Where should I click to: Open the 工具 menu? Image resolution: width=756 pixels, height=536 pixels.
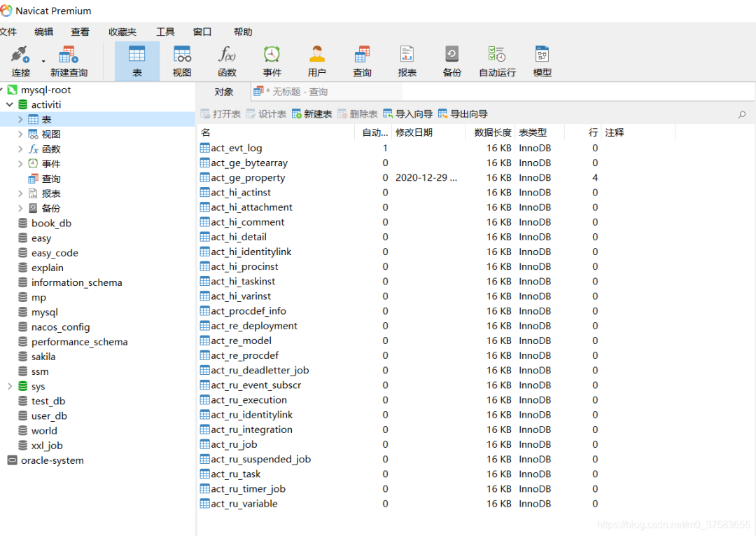pos(165,32)
